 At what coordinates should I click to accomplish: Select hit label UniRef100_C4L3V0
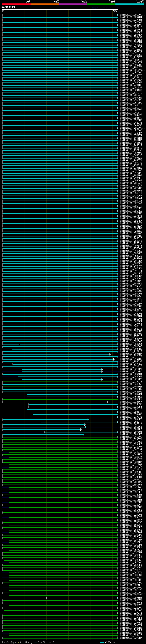[131, 437]
